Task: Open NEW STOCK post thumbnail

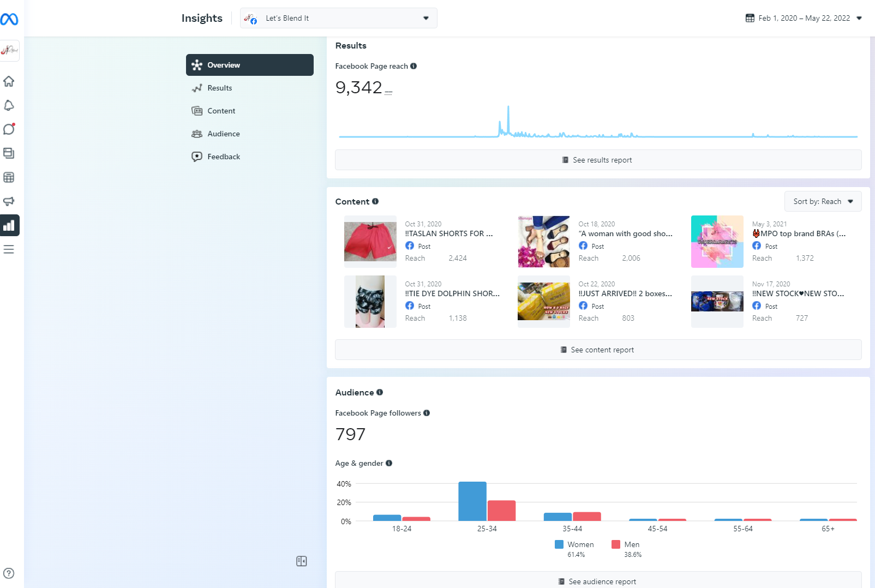Action: (x=717, y=302)
